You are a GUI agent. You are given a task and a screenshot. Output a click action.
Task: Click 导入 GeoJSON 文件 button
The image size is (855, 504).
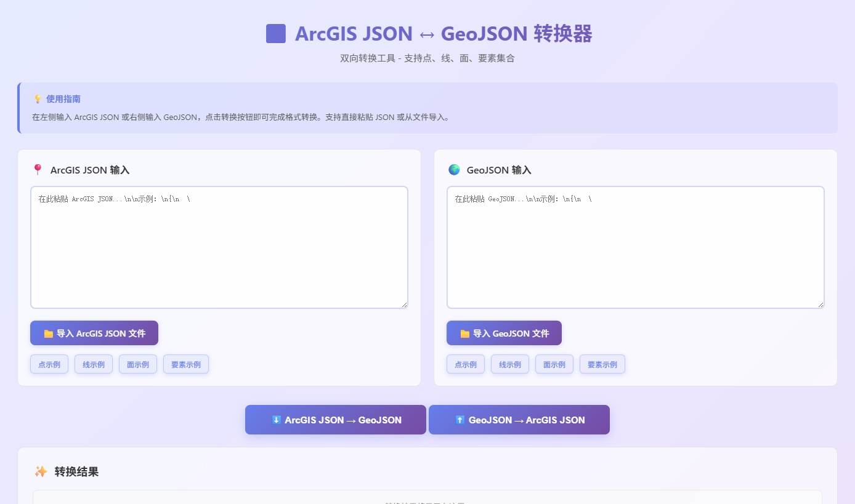[x=504, y=333]
